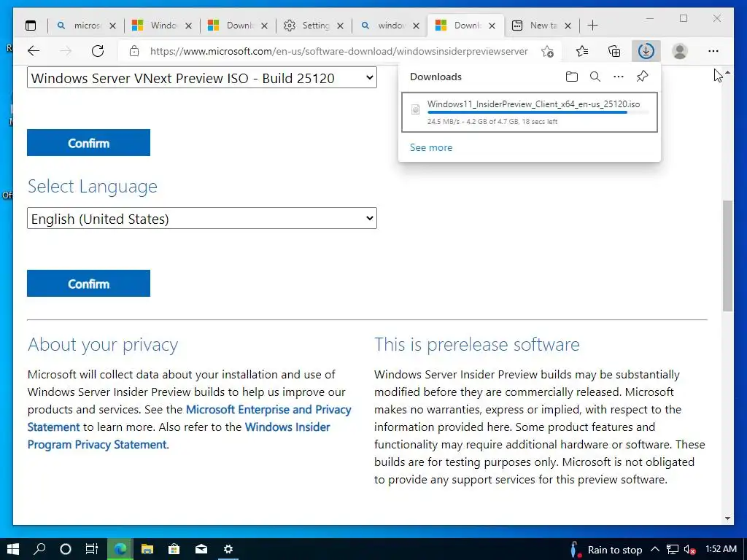Open the Windows Server VNext Preview ISO dropdown
This screenshot has height=560, width=747.
(x=202, y=77)
